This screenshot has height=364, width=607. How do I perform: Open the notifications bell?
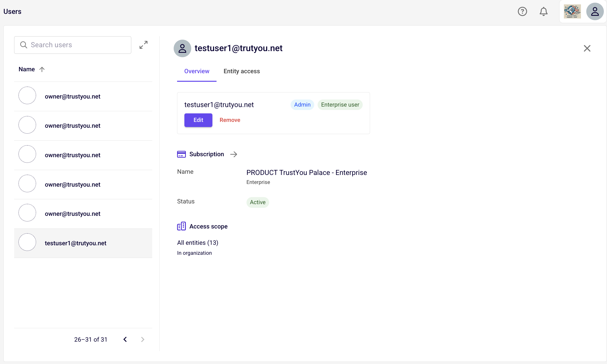[x=543, y=11]
